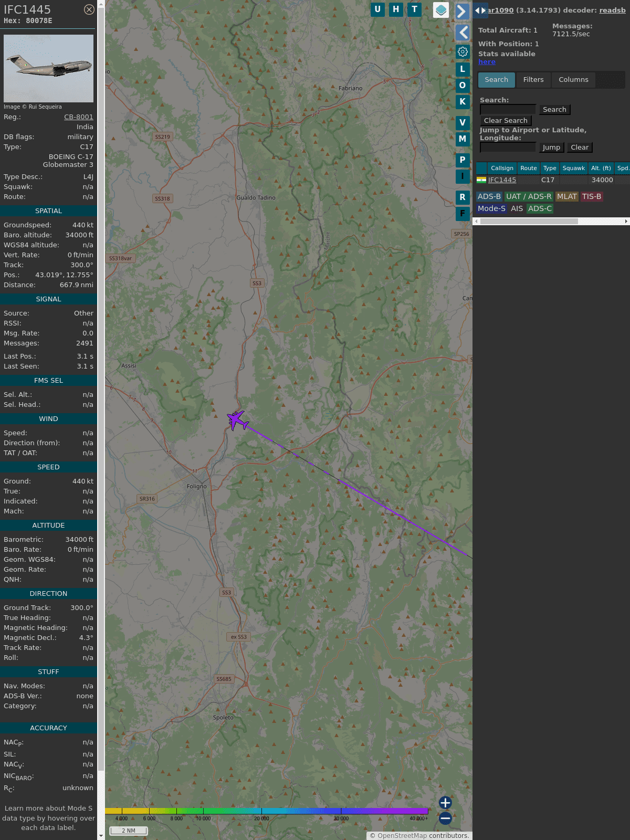The height and width of the screenshot is (840, 630).
Task: Zoom in with the plus button
Action: (445, 803)
